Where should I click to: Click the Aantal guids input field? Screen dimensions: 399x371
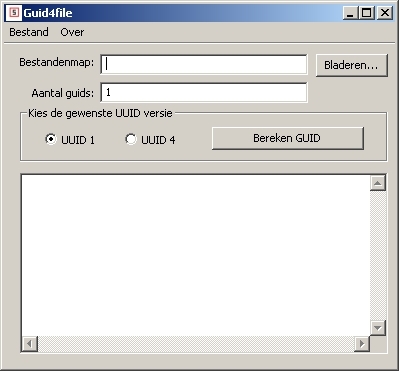[204, 93]
